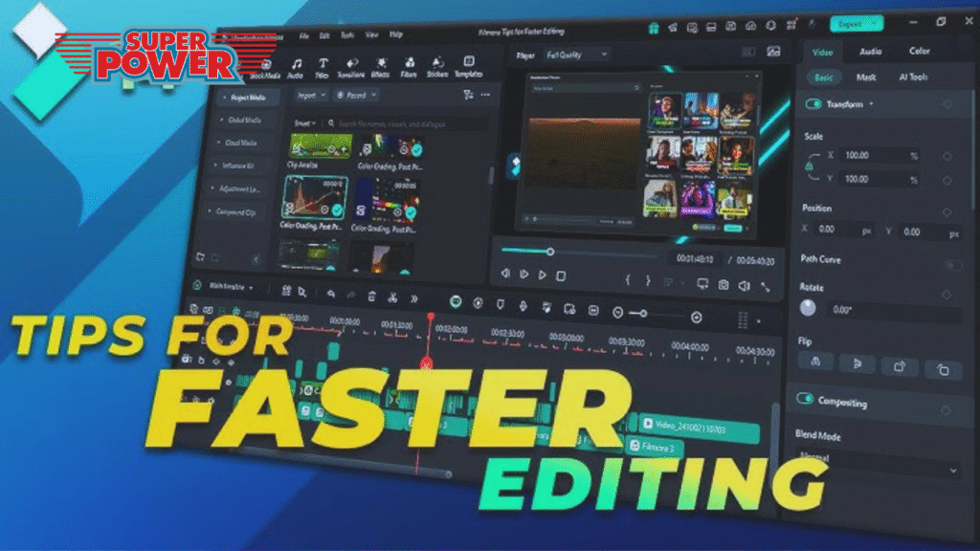The image size is (980, 551).
Task: Click the marker shield icon in the timeline toolbar
Action: pyautogui.click(x=501, y=303)
